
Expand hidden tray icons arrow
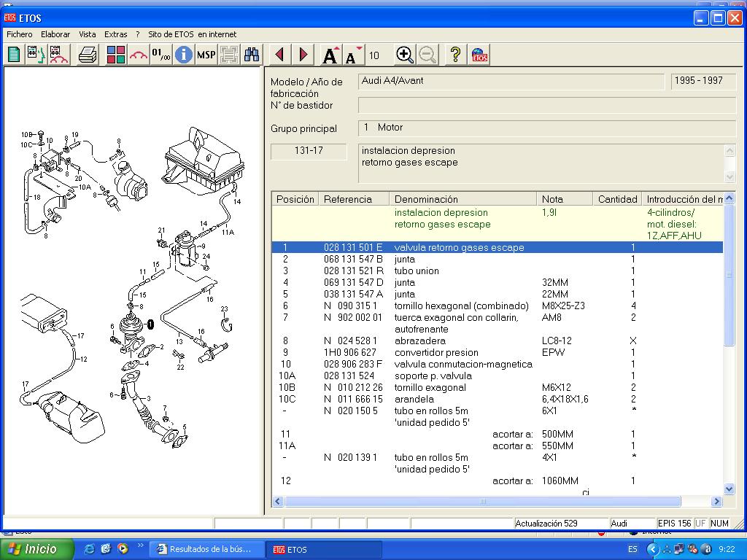coord(653,549)
